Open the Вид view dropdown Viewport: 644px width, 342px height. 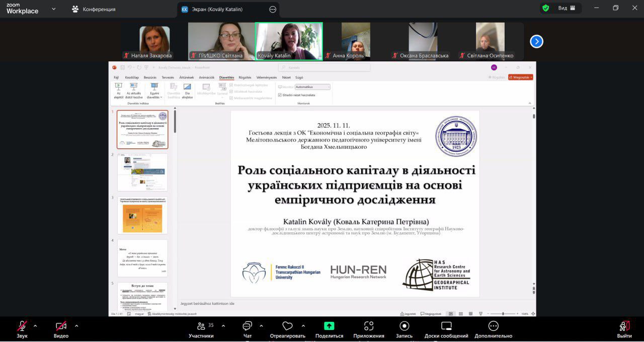566,8
